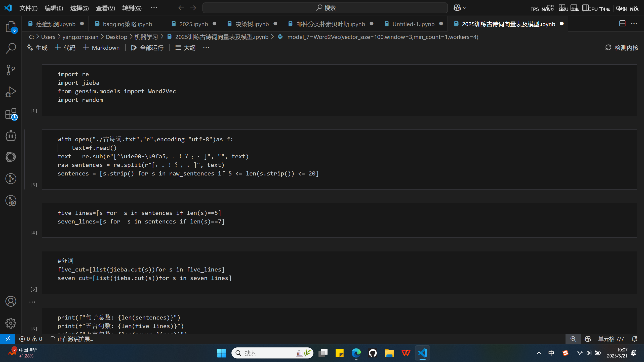Open the Run and Debug view
Screen dimensions: 644x362
[11, 92]
